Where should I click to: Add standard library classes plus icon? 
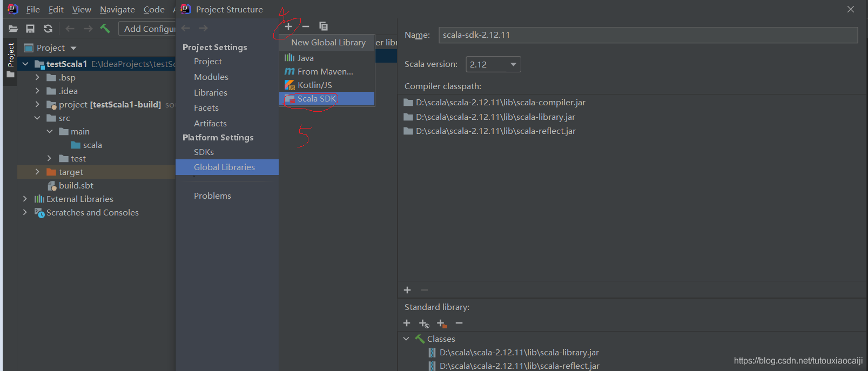click(x=407, y=323)
